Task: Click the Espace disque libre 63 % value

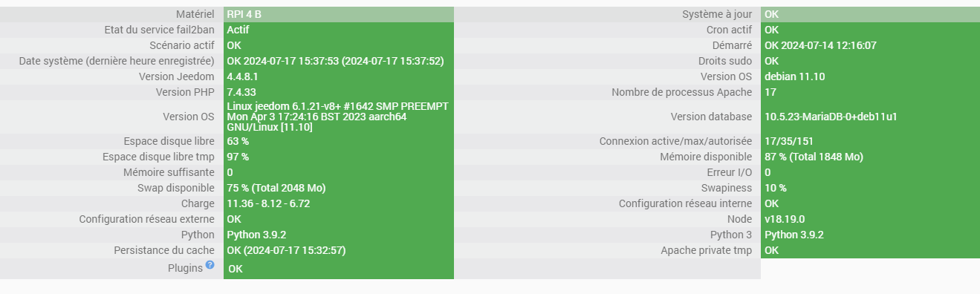Action: (238, 141)
